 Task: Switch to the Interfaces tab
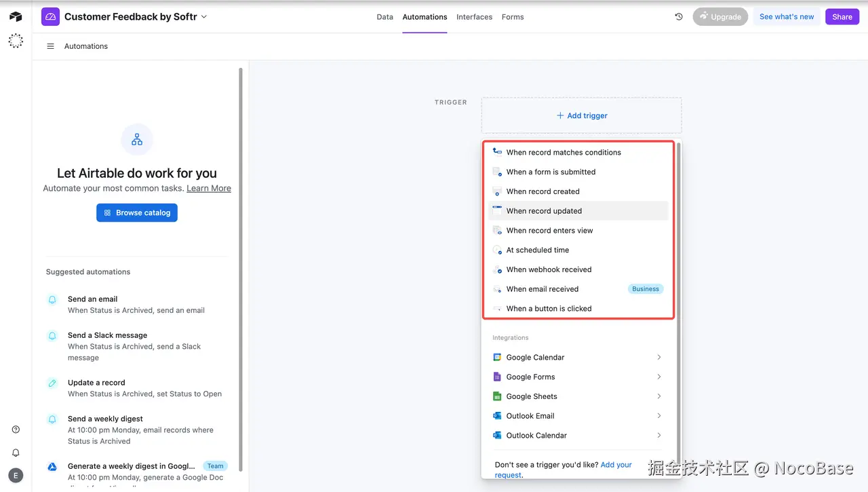point(474,17)
